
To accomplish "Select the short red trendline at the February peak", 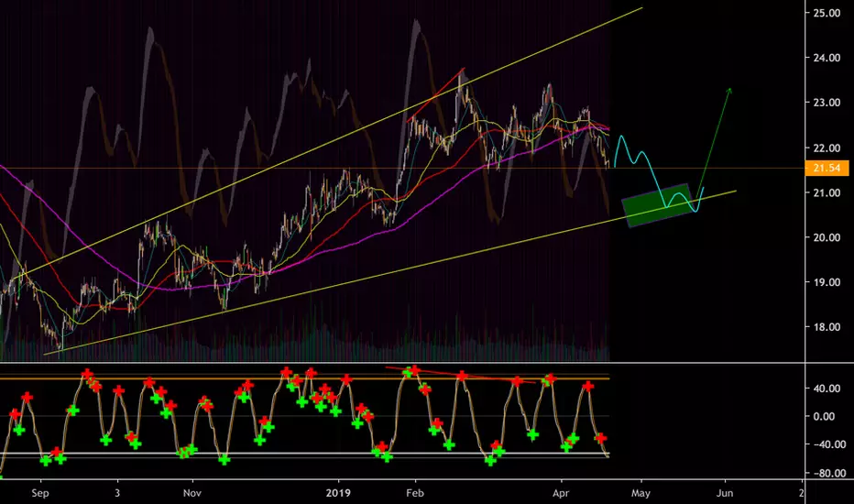I will point(436,93).
